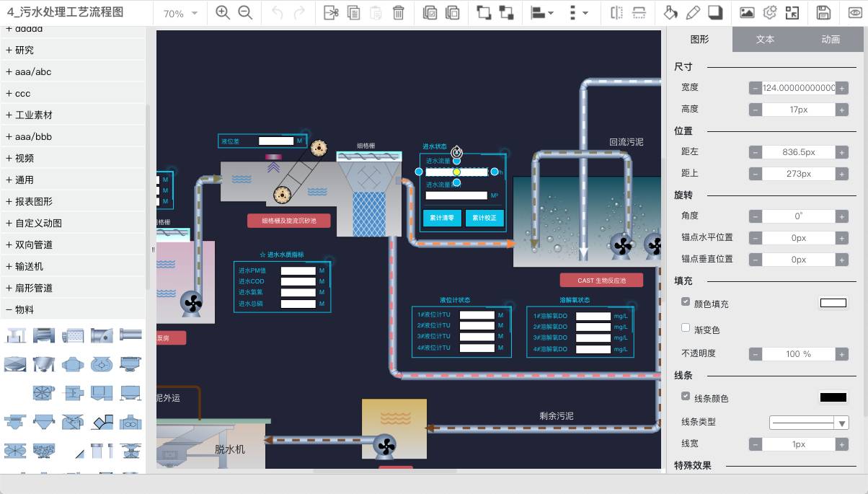
Task: Open the 线条类型 line type dropdown
Action: tap(809, 423)
